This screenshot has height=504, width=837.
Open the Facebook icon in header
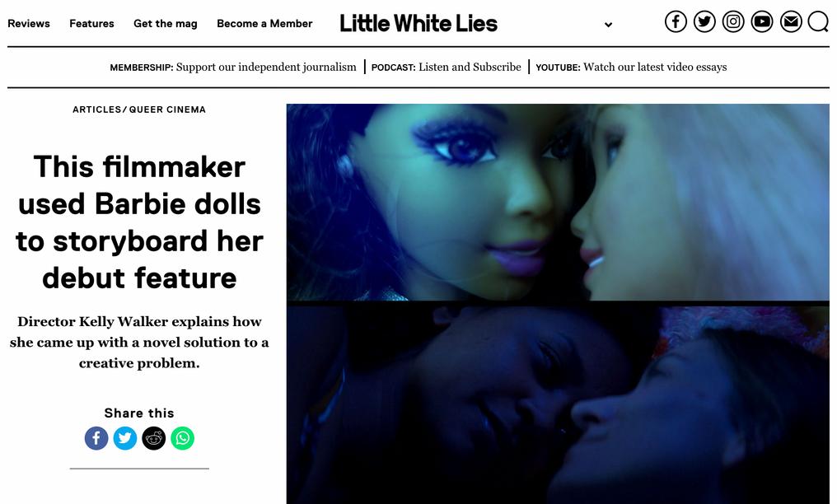coord(676,22)
